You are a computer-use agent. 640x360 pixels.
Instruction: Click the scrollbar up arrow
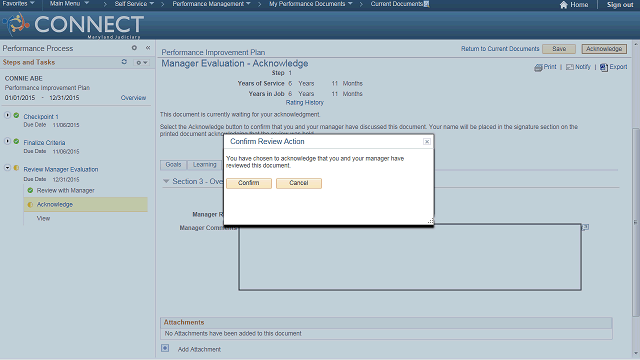tap(636, 43)
